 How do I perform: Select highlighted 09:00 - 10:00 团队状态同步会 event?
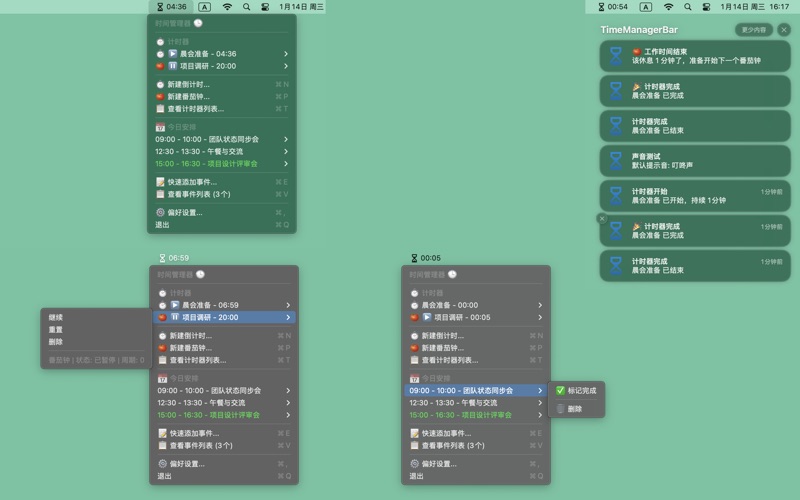[x=476, y=390]
